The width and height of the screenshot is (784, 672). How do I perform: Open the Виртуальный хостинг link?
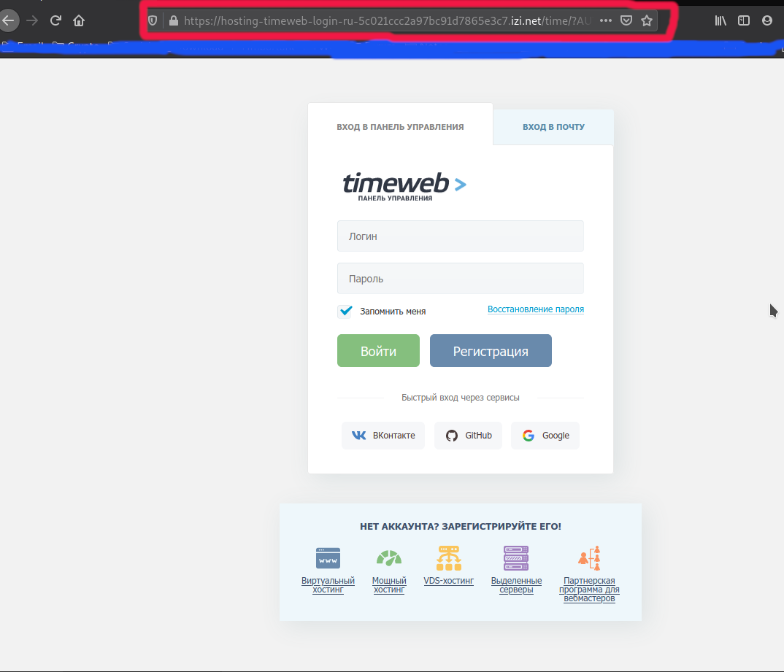tap(328, 585)
